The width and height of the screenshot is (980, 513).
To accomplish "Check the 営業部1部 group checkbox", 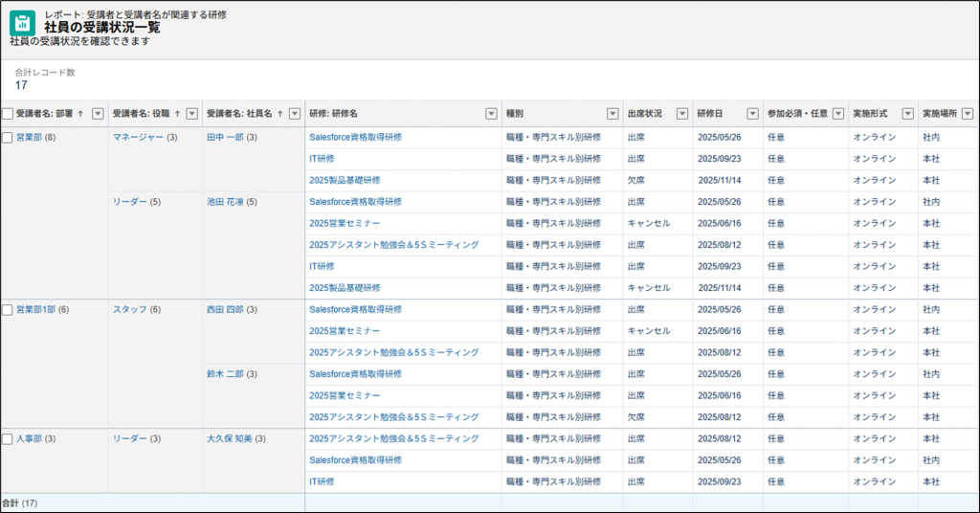I will 8,310.
